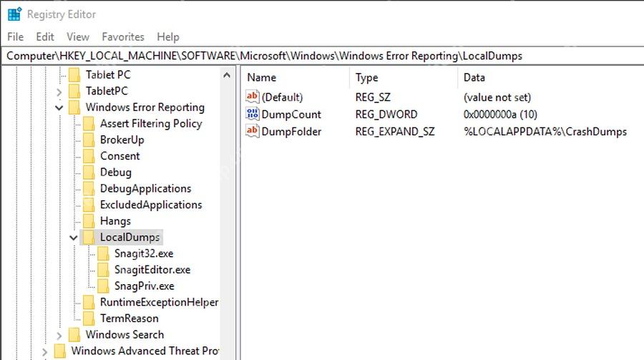The image size is (644, 360).
Task: Select the Tablet PC folder icon
Action: (x=74, y=75)
